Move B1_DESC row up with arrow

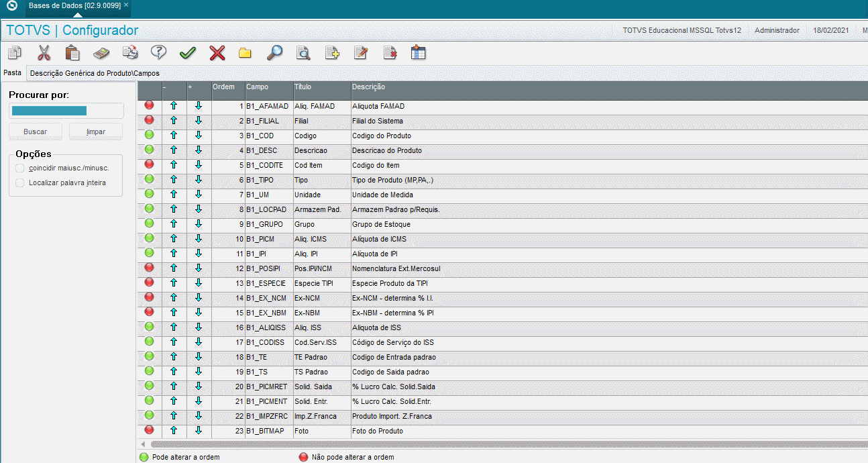point(174,150)
